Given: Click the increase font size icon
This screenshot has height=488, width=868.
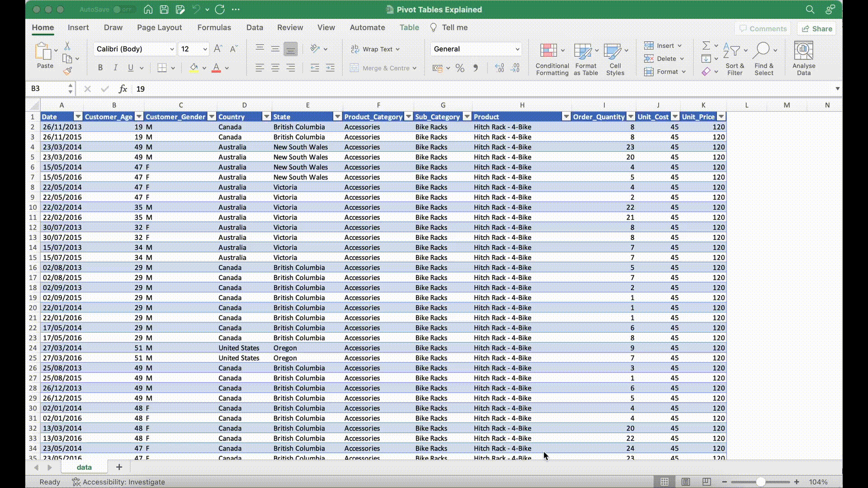Looking at the screenshot, I should 218,49.
